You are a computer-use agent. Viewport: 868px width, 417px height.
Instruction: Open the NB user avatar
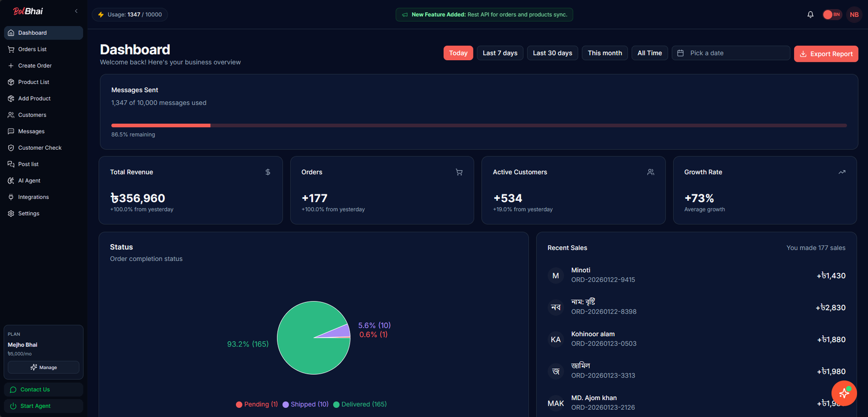click(854, 15)
